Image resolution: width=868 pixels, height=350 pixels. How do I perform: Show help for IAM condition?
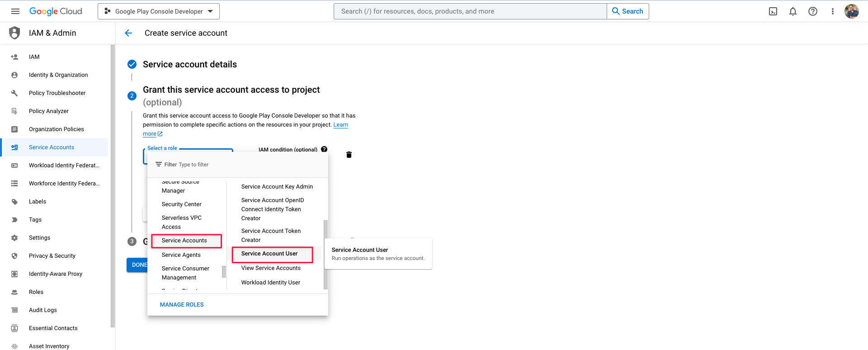[324, 149]
